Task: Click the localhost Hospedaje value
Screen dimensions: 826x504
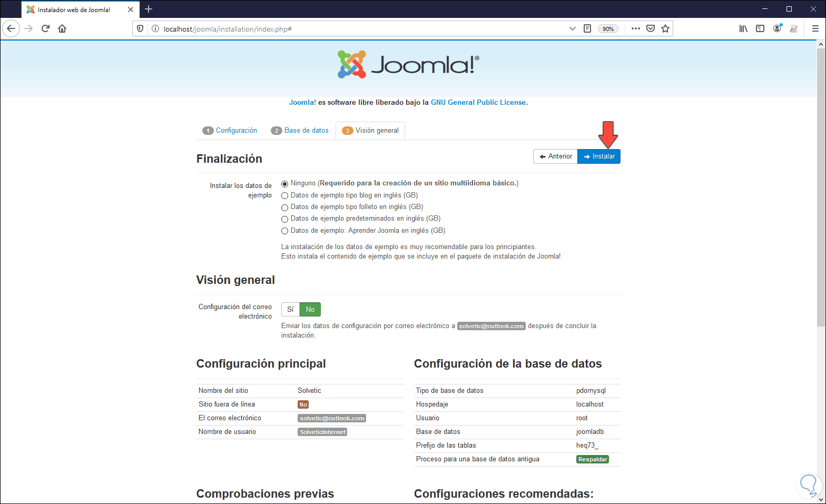Action: (590, 404)
